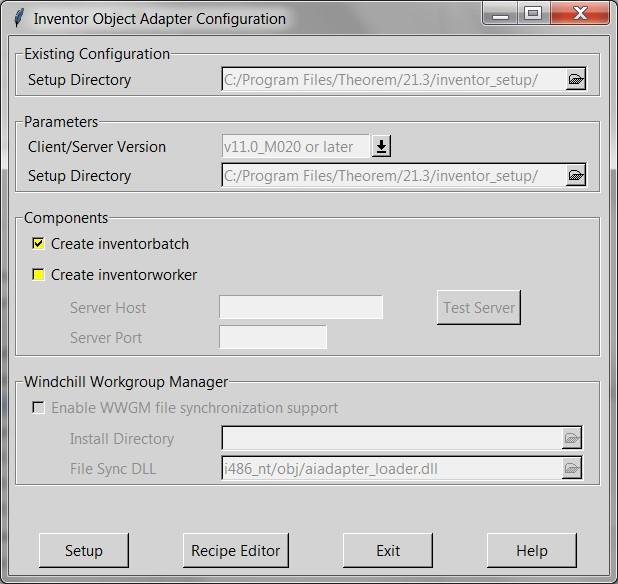Click the 'Client/Server Version' label
The width and height of the screenshot is (618, 584).
(x=97, y=147)
